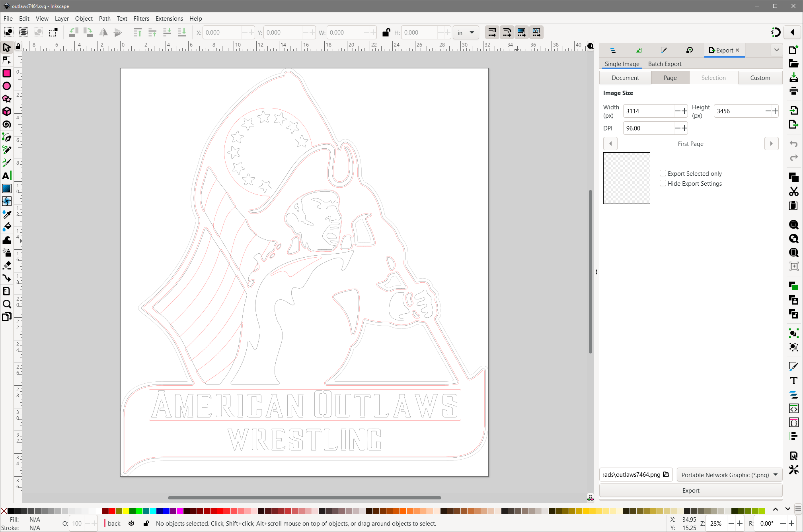Select the Spiral tool

pos(7,124)
